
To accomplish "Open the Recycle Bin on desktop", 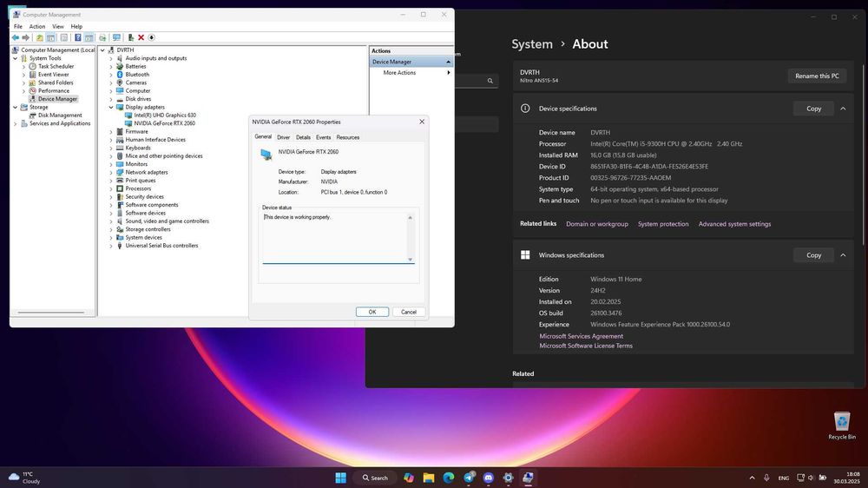I will point(842,425).
